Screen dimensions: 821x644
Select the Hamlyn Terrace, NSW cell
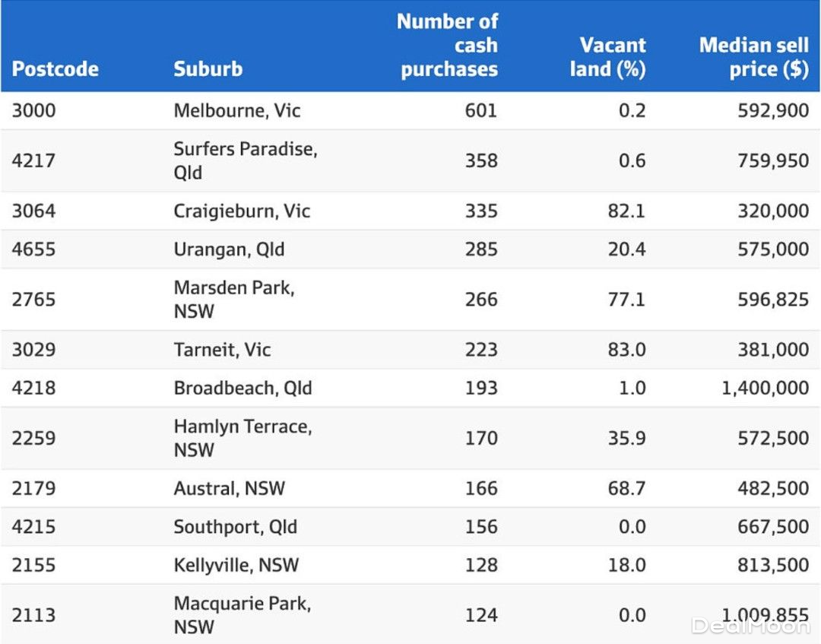coord(242,438)
